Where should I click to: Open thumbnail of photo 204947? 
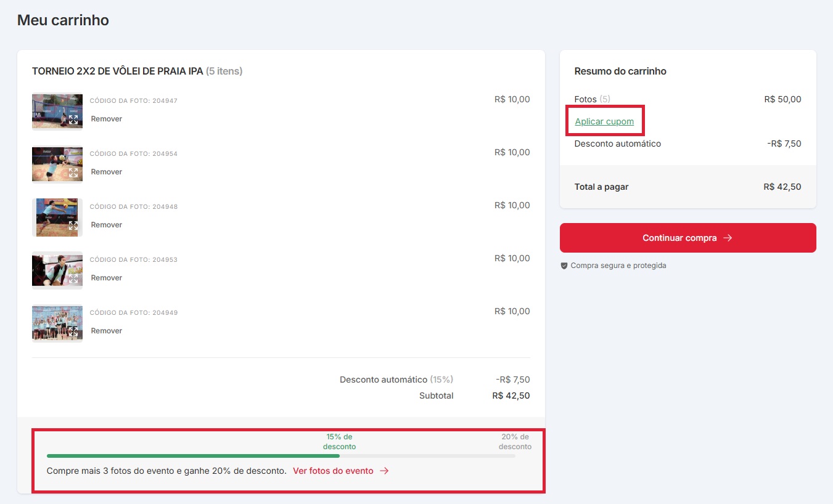click(57, 111)
